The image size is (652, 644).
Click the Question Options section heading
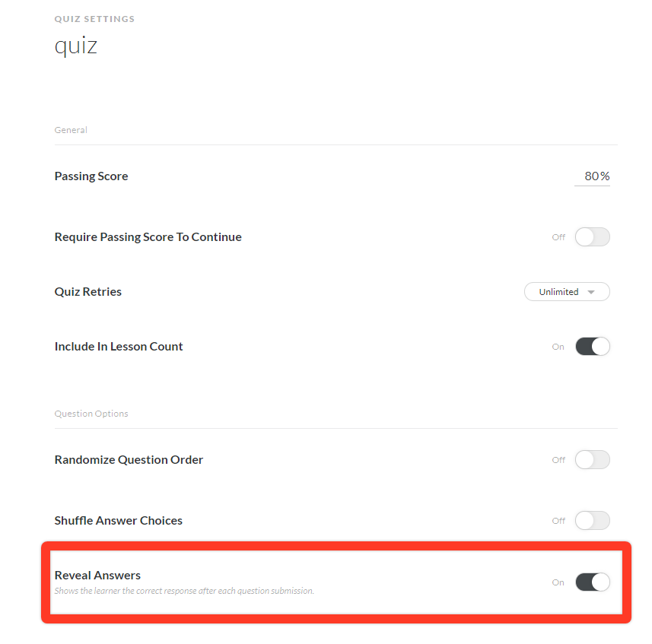(91, 414)
